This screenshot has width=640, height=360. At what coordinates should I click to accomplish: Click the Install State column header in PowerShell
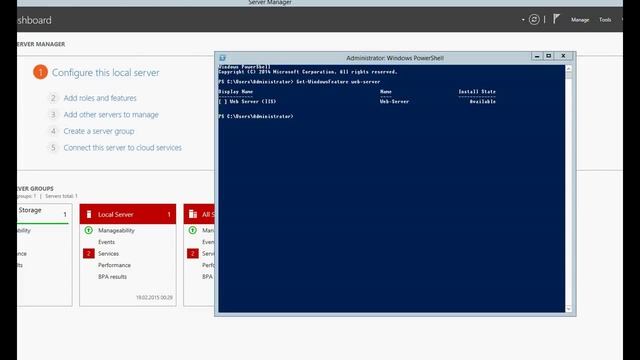[x=477, y=91]
